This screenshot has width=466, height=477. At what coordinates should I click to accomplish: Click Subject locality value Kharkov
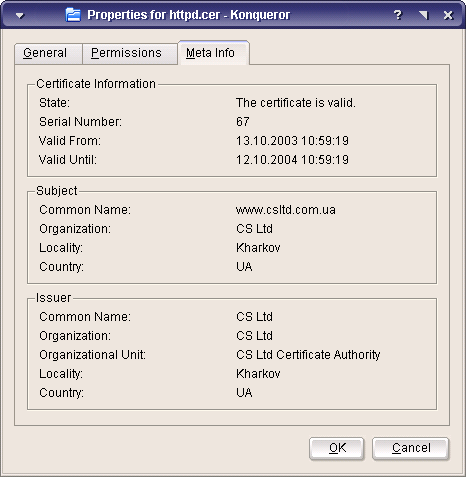tap(258, 248)
